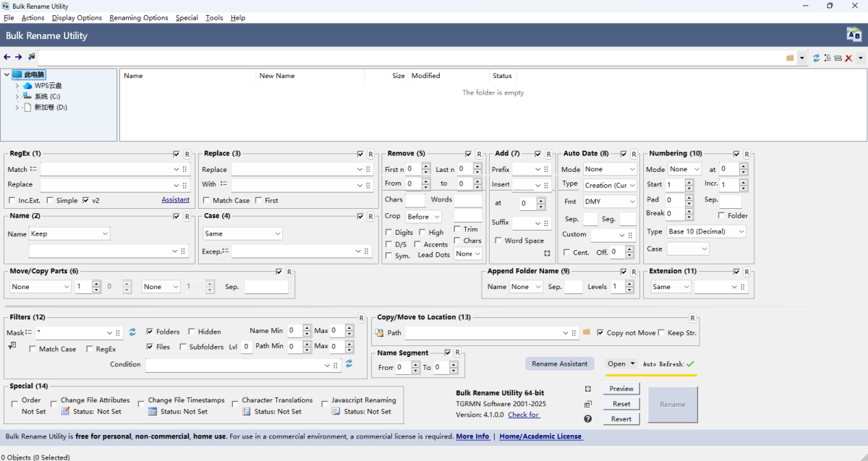Click the folder icon beside Copy/Move Path
Image resolution: width=868 pixels, height=461 pixels.
click(587, 332)
